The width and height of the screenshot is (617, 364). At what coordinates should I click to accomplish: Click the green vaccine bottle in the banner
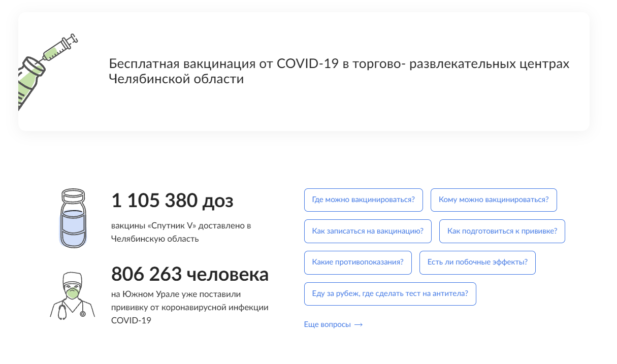(29, 82)
